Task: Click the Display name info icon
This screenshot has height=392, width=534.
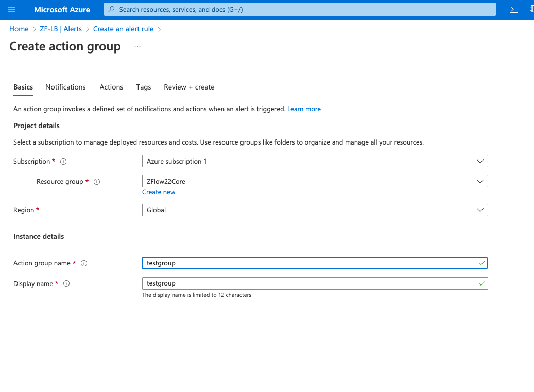Action: point(66,283)
